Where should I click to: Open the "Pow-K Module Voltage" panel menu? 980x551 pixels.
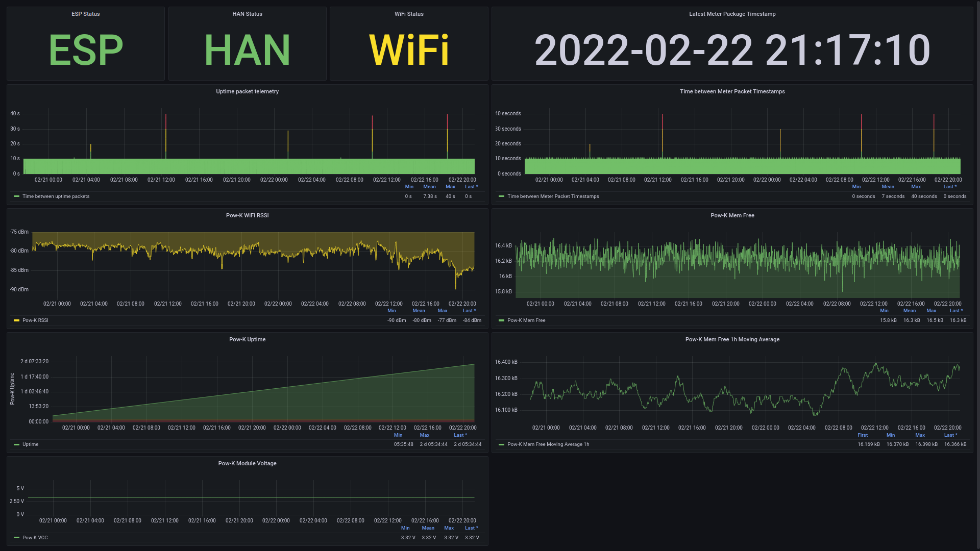(x=247, y=463)
